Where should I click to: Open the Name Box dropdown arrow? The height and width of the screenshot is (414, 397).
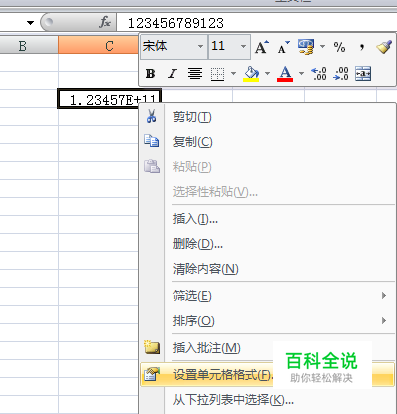pos(30,23)
